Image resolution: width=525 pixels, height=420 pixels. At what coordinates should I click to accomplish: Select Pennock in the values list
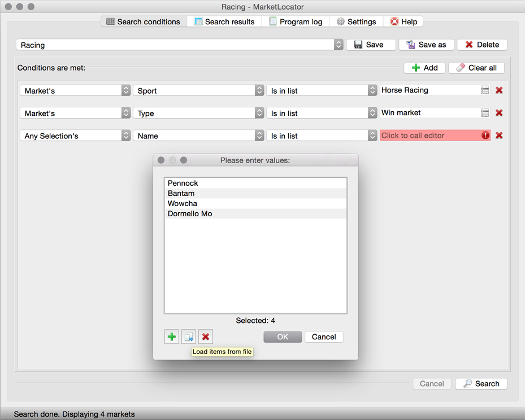point(255,183)
